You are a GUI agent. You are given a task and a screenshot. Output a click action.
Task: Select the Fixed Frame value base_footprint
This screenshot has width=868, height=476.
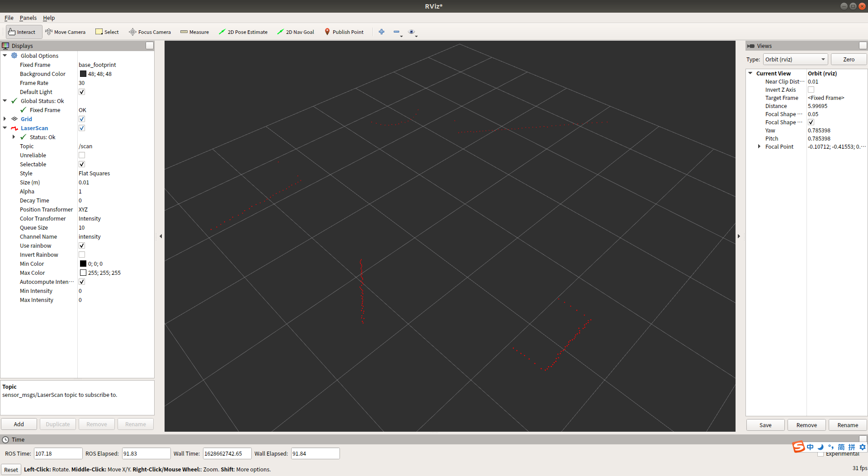pos(97,65)
